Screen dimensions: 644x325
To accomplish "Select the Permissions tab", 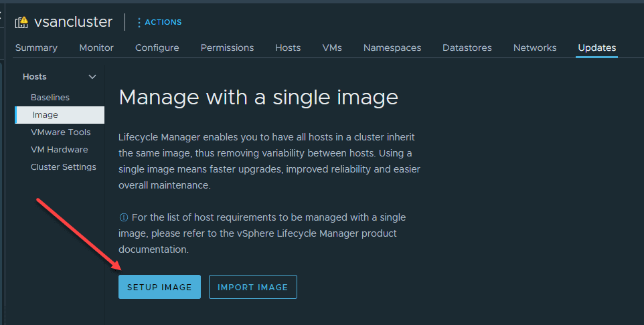I will click(x=227, y=47).
